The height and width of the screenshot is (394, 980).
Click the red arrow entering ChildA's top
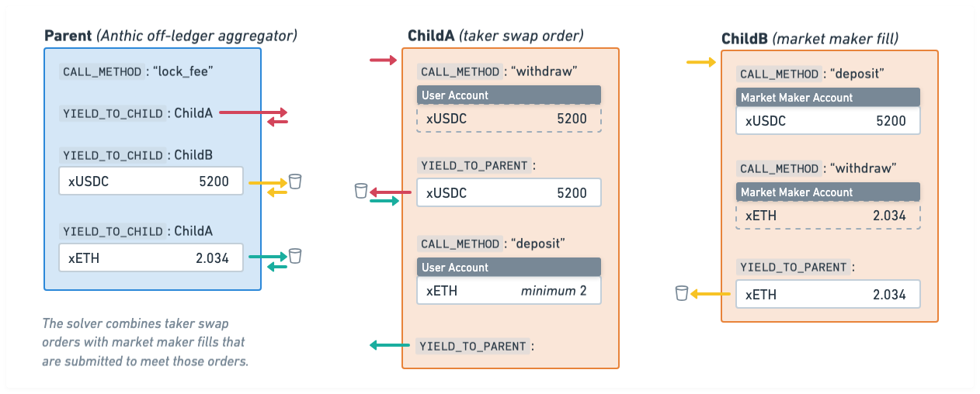tap(384, 60)
